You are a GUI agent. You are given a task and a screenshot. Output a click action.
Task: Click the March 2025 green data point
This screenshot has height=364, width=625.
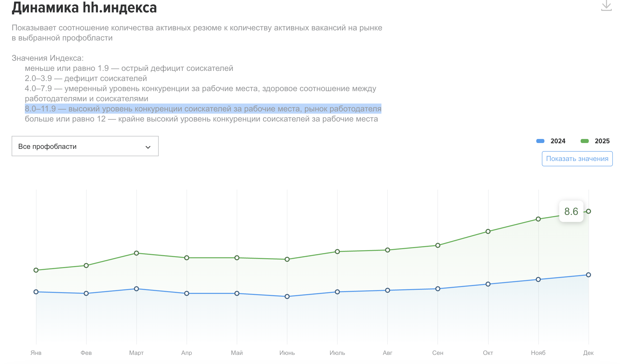[136, 253]
